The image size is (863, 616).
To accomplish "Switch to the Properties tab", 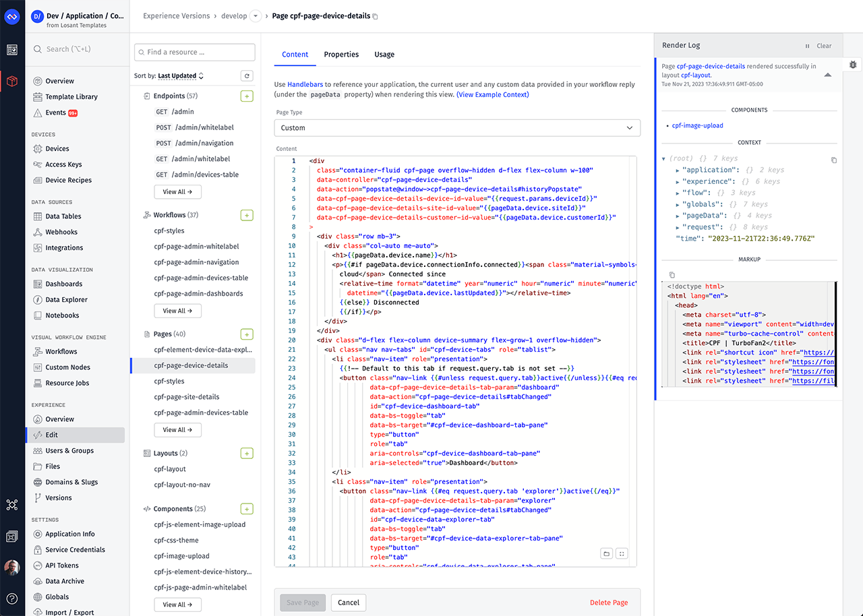I will pos(341,55).
